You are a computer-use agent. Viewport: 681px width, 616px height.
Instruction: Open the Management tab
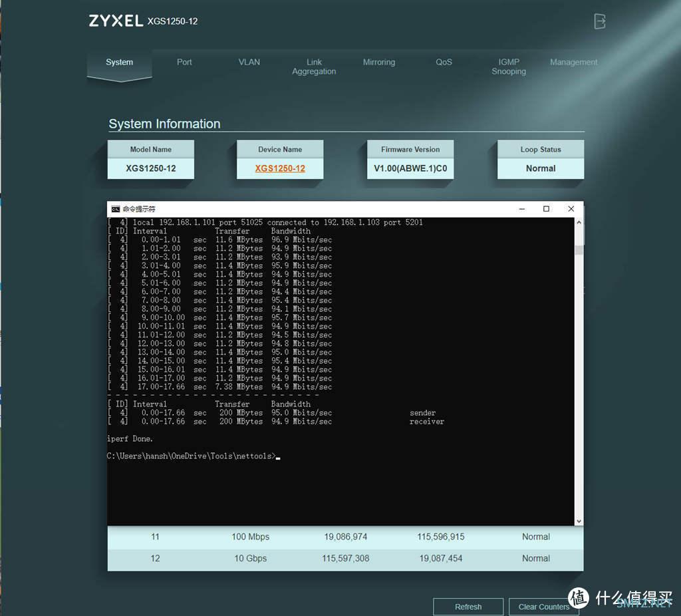click(574, 62)
